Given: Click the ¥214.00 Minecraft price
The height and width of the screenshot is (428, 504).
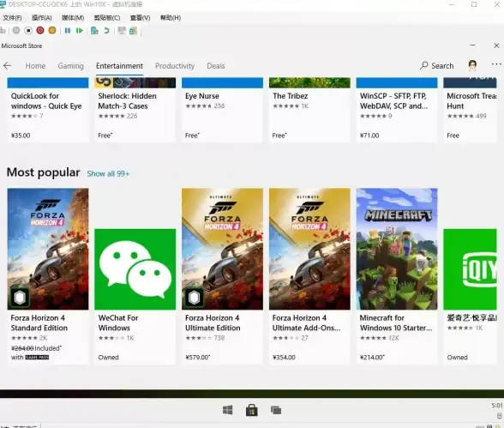Looking at the screenshot, I should 372,358.
